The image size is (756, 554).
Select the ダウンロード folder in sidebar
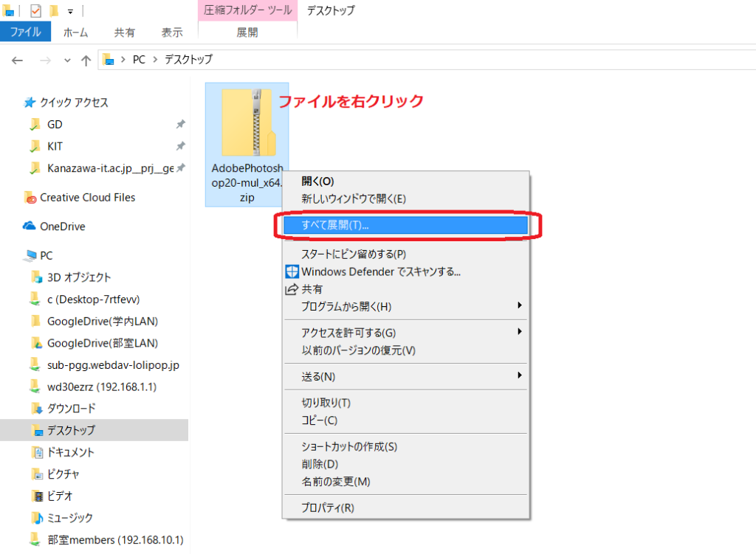click(x=71, y=408)
